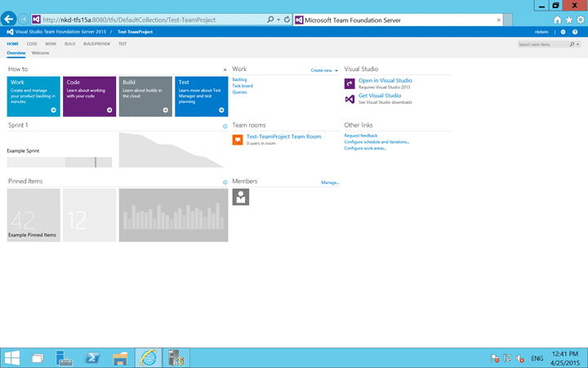This screenshot has width=588, height=368.
Task: Expand the Create new dropdown
Action: [x=324, y=70]
